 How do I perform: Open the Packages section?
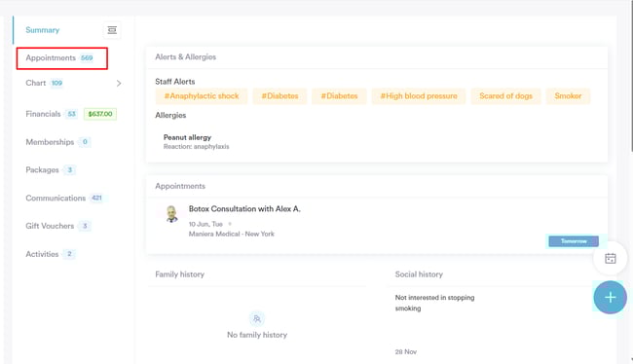pos(42,170)
